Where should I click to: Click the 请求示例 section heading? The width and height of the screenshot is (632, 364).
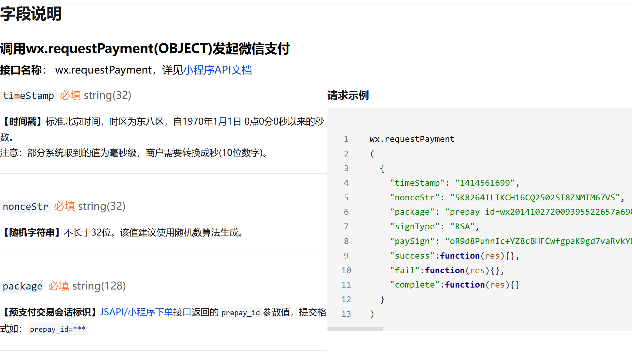(348, 96)
